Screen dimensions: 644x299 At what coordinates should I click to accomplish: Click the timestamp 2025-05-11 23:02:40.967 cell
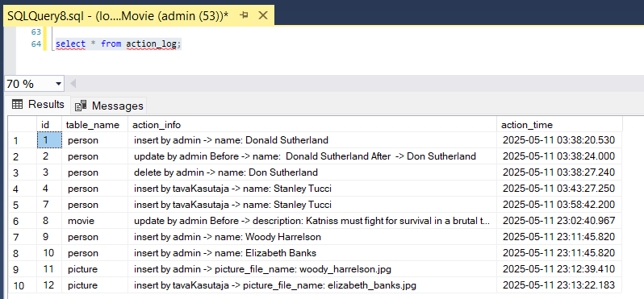point(559,221)
